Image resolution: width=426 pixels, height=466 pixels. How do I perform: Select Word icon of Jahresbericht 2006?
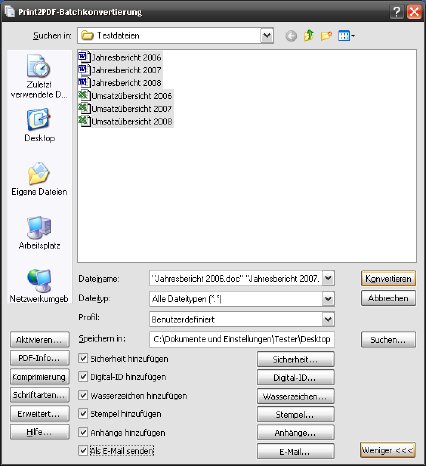[x=84, y=57]
